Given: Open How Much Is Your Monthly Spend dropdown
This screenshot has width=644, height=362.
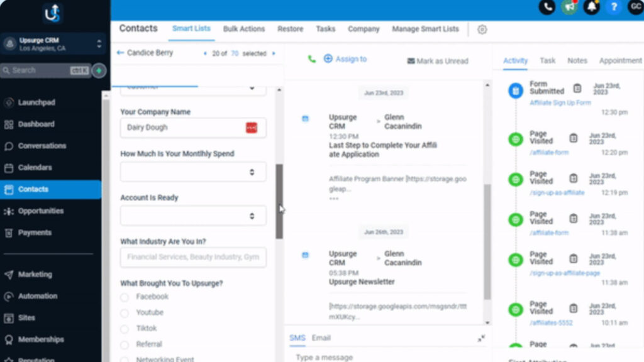Looking at the screenshot, I should (x=193, y=172).
